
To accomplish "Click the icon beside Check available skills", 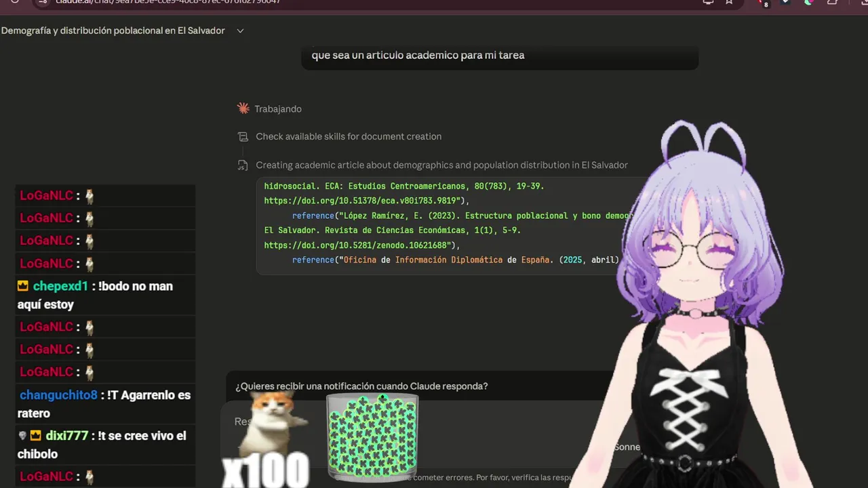I will click(x=243, y=137).
